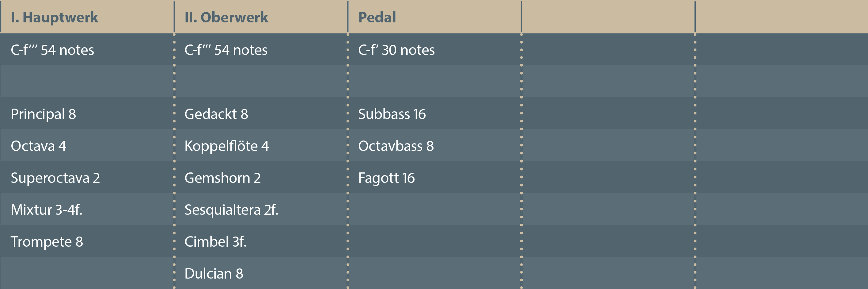Click the Subbass 16 pedal stop
The width and height of the screenshot is (868, 289).
(392, 114)
